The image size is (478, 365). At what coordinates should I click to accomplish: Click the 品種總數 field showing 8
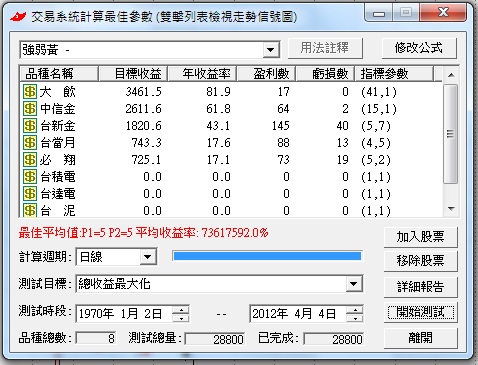point(96,339)
